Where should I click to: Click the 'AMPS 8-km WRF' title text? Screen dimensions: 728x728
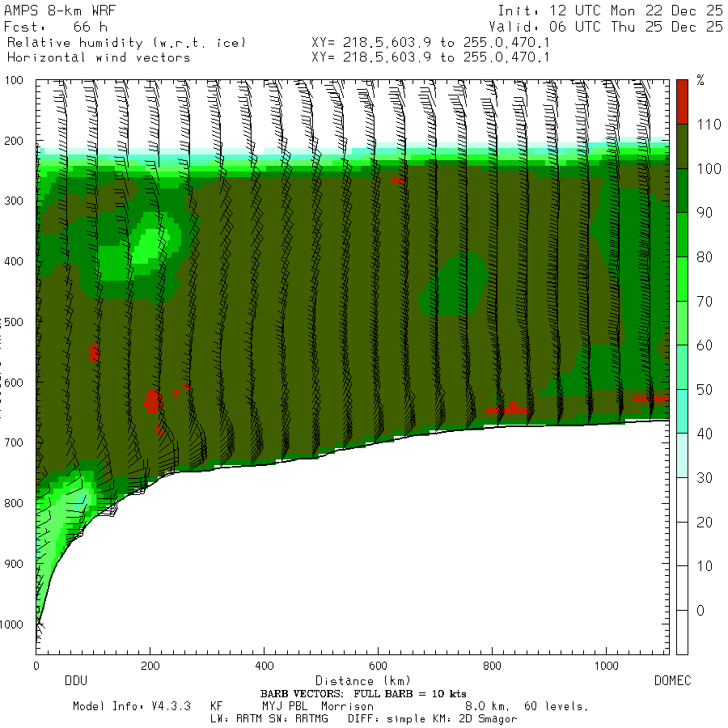click(x=60, y=11)
